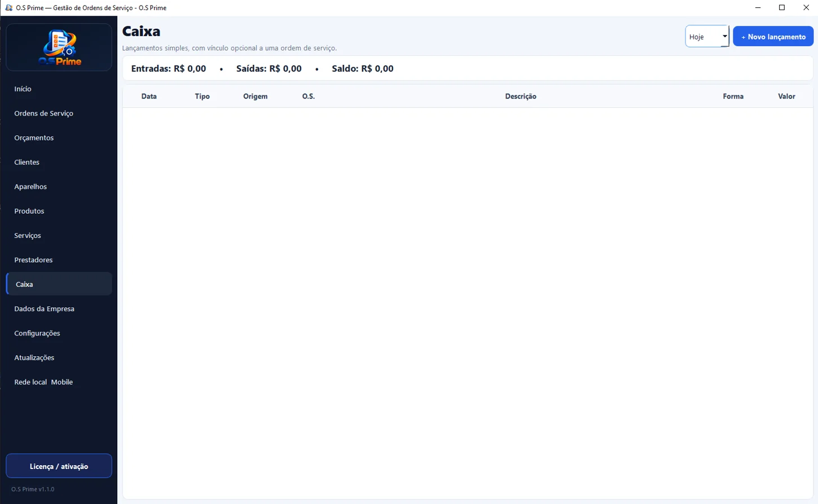Select Prestadores in the sidebar

[x=59, y=260]
